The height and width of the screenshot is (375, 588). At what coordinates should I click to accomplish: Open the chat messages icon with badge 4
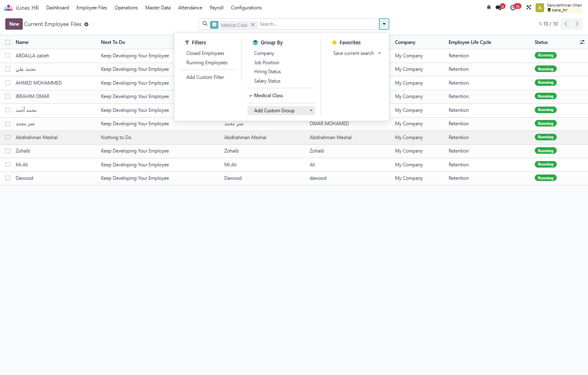499,7
